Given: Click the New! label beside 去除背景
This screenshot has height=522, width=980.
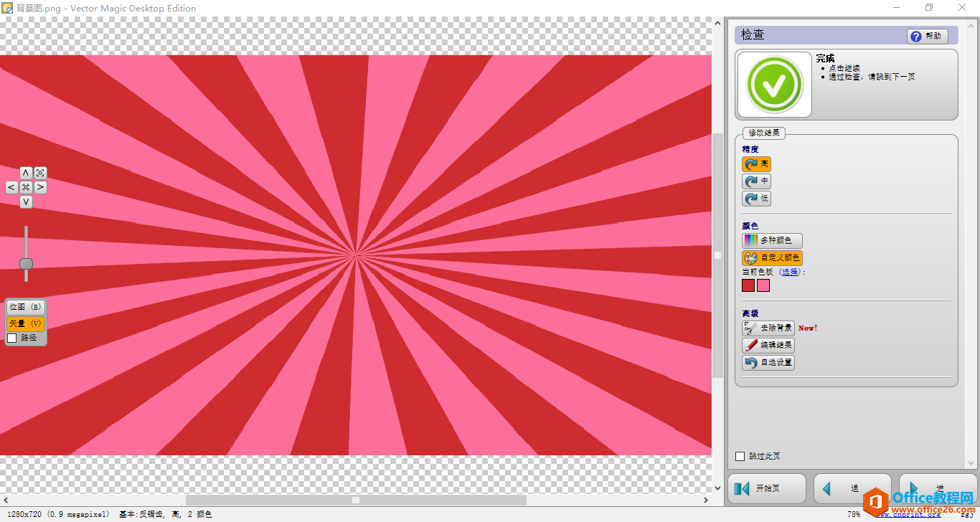Looking at the screenshot, I should [808, 328].
